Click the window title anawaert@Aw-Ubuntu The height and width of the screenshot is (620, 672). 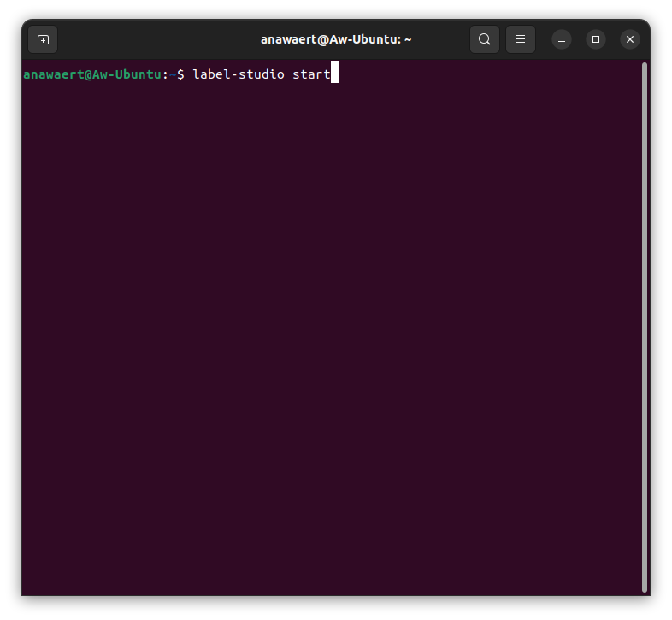click(x=336, y=39)
